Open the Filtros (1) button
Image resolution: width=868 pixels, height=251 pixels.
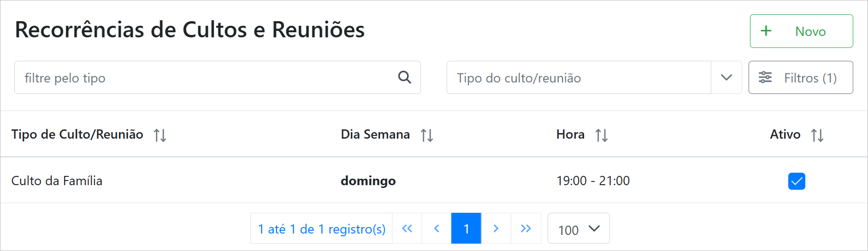pyautogui.click(x=801, y=77)
